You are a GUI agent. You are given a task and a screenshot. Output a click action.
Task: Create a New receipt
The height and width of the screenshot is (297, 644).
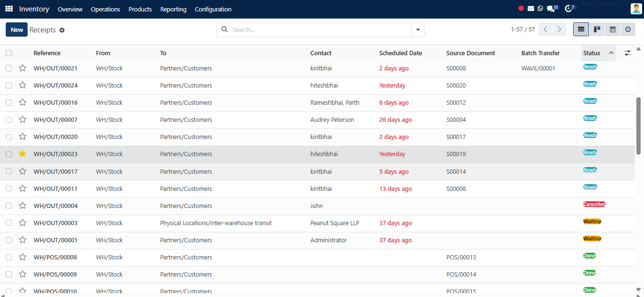(x=17, y=30)
